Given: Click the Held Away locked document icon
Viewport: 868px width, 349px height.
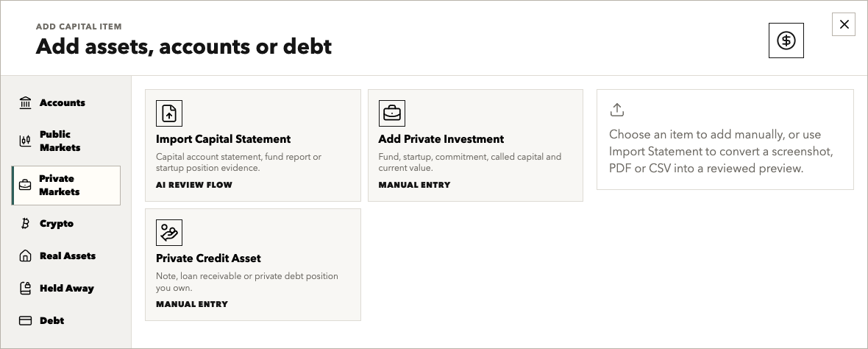Looking at the screenshot, I should pos(26,288).
